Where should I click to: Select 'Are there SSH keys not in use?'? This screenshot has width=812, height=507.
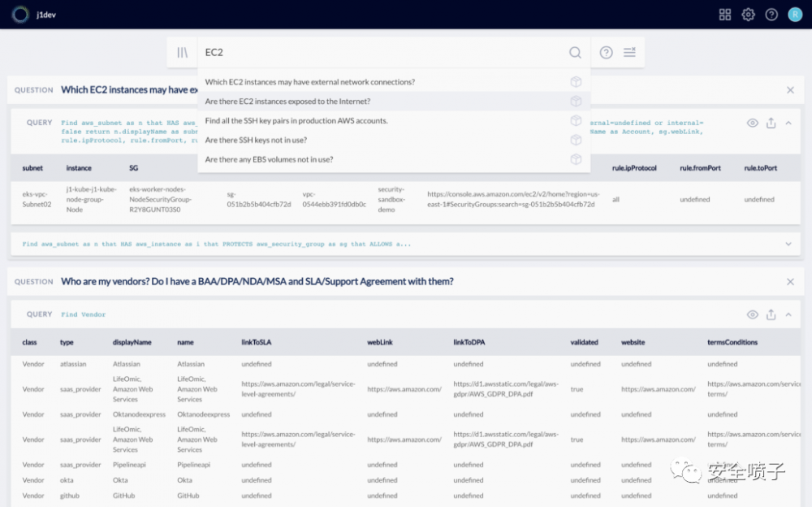[x=394, y=140]
